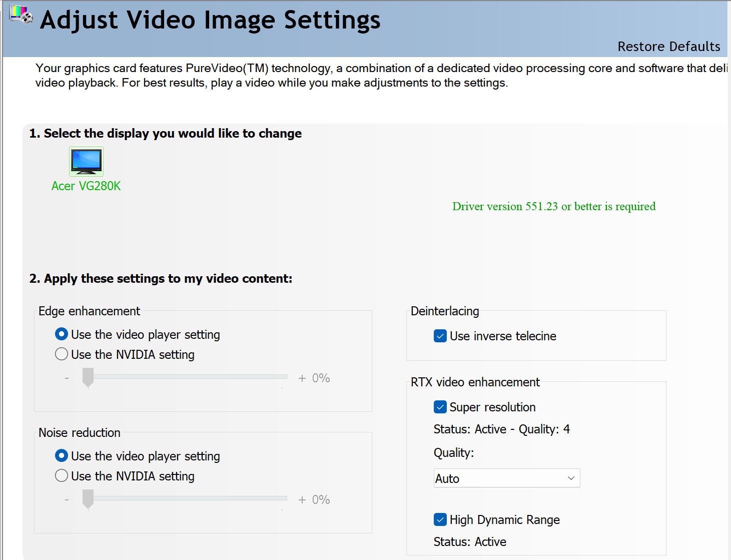
Task: Disable Super resolution checkbox
Action: tap(440, 407)
